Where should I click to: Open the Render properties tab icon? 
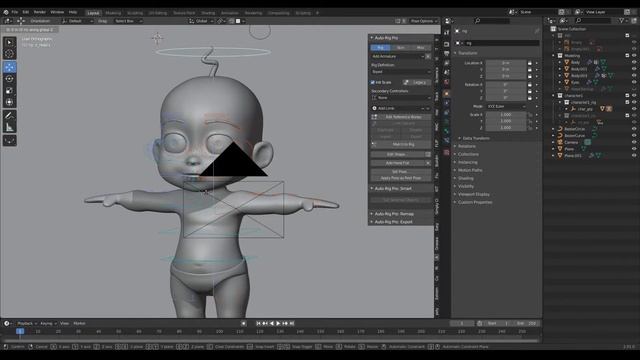[447, 44]
